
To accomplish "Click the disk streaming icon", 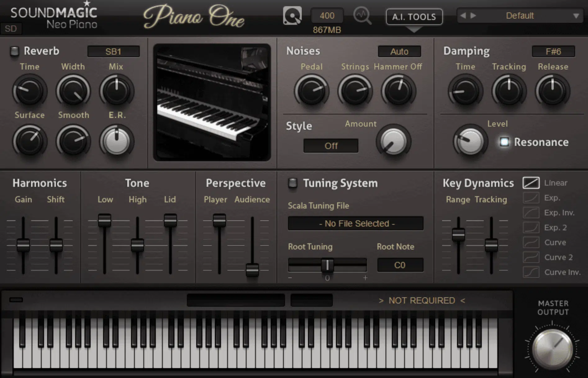I will [292, 16].
